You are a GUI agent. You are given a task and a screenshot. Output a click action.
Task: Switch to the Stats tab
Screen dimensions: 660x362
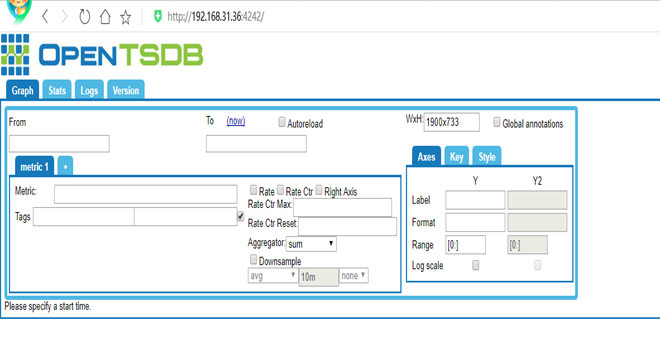(57, 90)
